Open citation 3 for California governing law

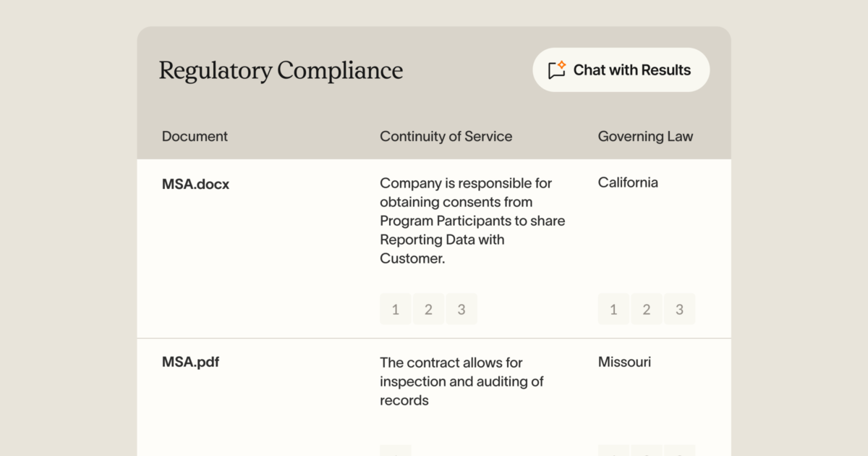(680, 309)
